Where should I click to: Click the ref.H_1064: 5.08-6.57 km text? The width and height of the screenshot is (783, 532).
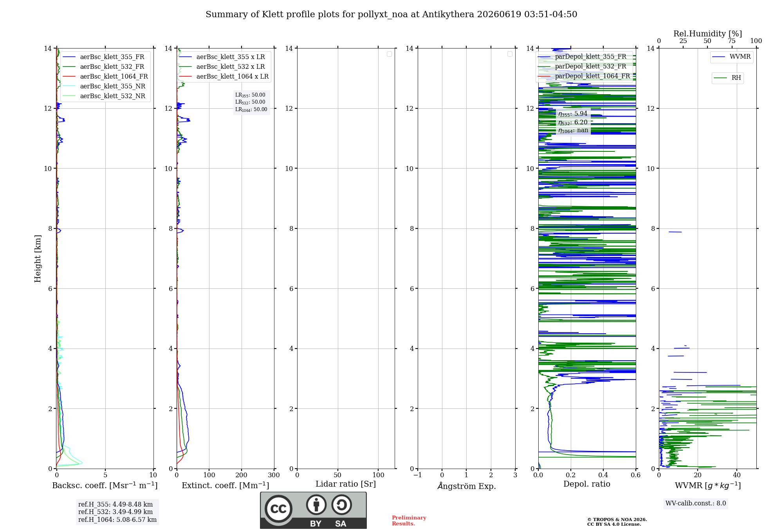[x=117, y=520]
